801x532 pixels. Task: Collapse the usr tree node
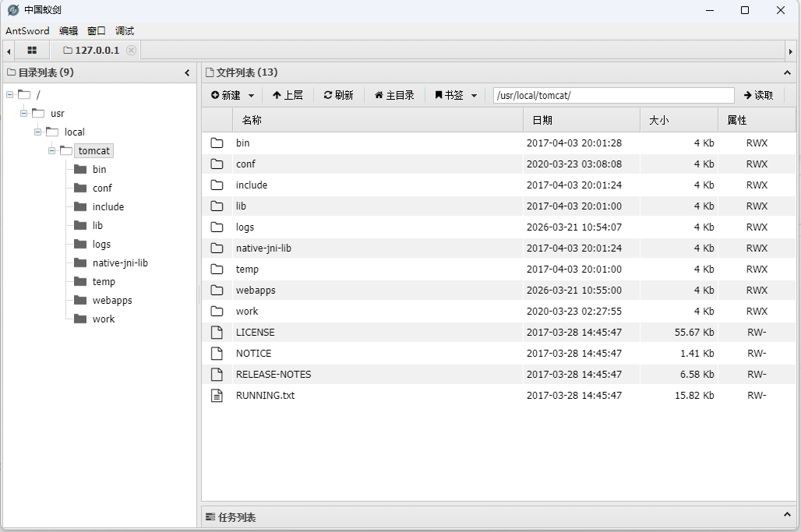pos(24,113)
